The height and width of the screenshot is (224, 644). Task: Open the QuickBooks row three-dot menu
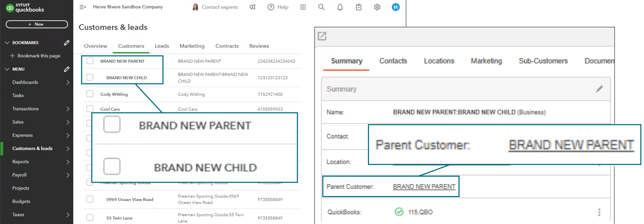pyautogui.click(x=599, y=212)
